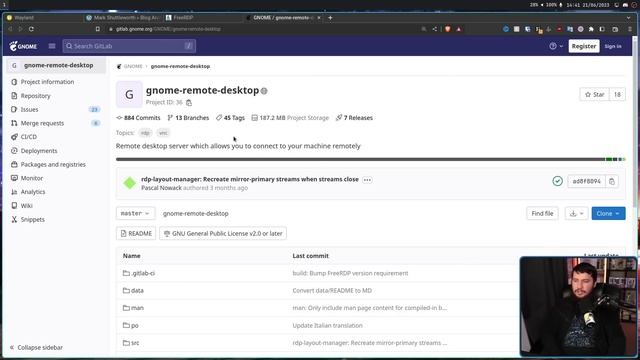Click the Sign in link

click(x=613, y=46)
